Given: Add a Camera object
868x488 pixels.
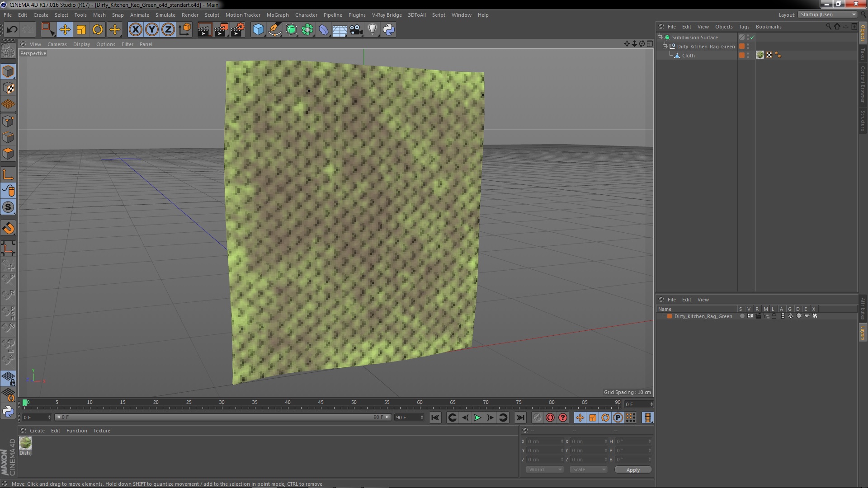Looking at the screenshot, I should (356, 30).
